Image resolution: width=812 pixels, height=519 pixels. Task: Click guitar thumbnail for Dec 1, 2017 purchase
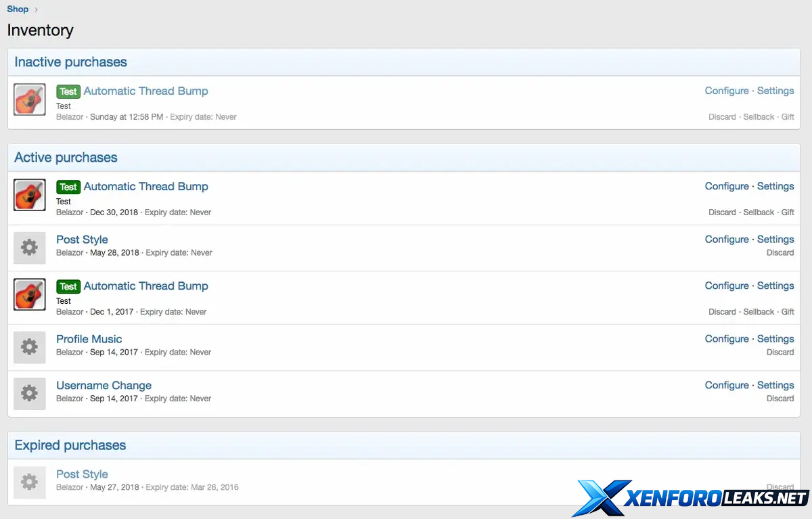point(30,294)
